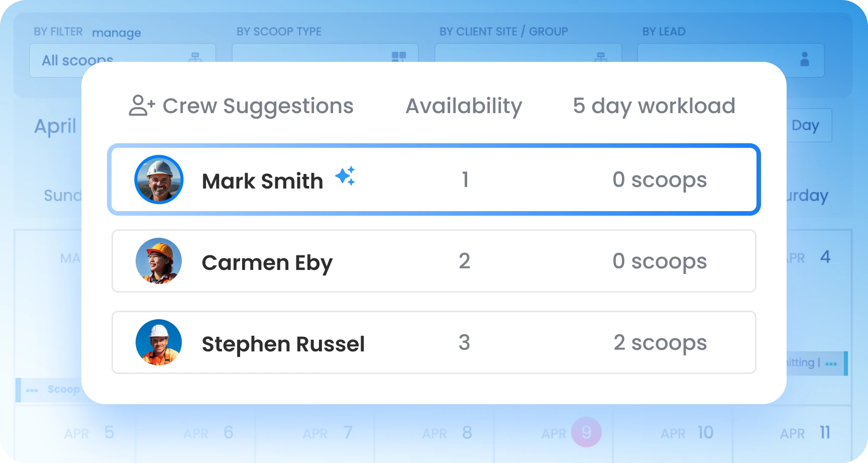
Task: Click Carmen Eby's profile photo
Action: click(159, 261)
